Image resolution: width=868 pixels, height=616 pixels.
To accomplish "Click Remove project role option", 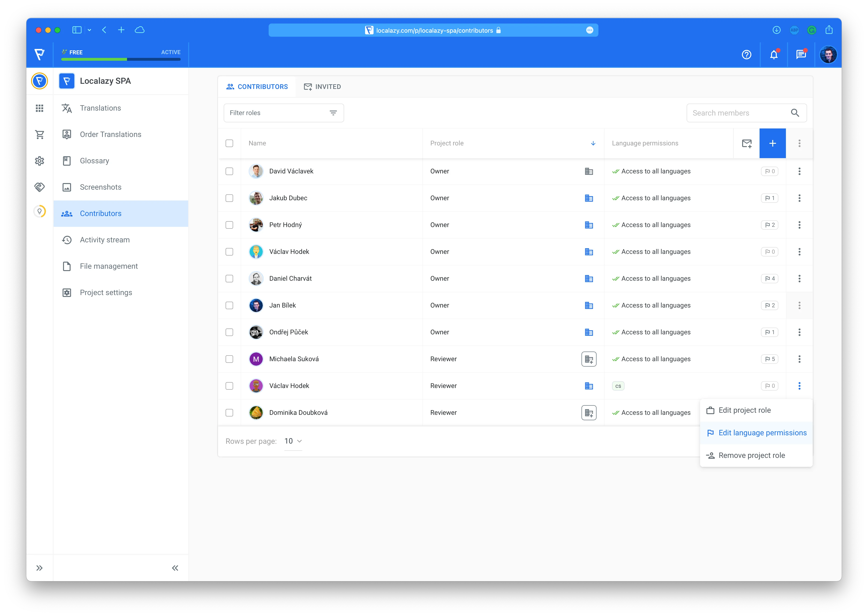I will 751,455.
